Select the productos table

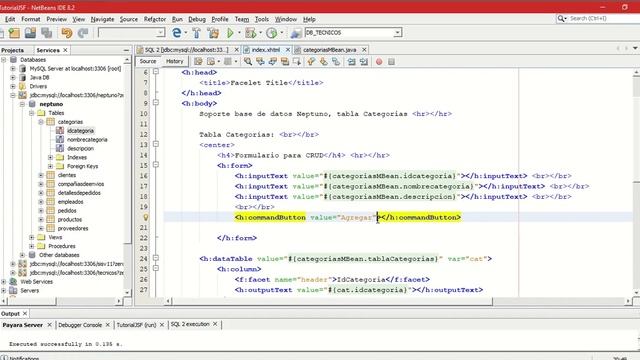click(70, 220)
